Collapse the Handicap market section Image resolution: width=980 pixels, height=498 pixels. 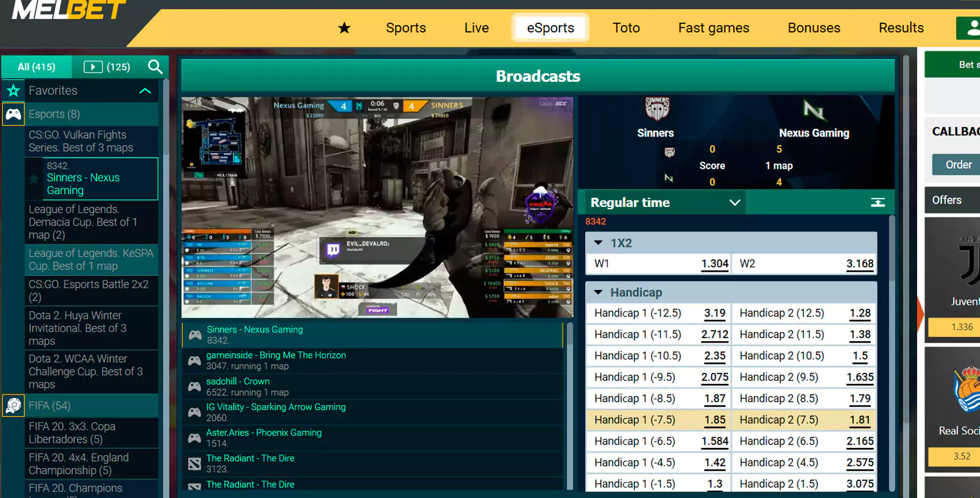598,292
